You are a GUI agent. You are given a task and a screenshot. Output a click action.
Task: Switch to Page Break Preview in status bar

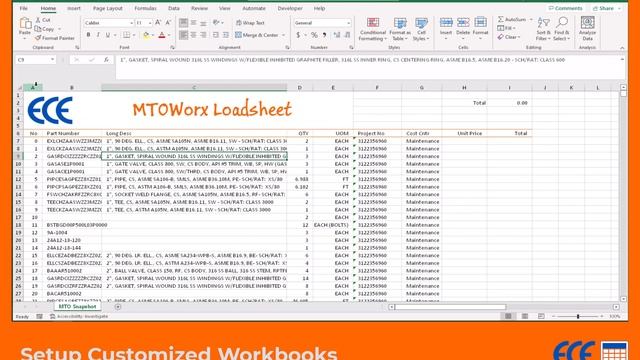tap(541, 316)
